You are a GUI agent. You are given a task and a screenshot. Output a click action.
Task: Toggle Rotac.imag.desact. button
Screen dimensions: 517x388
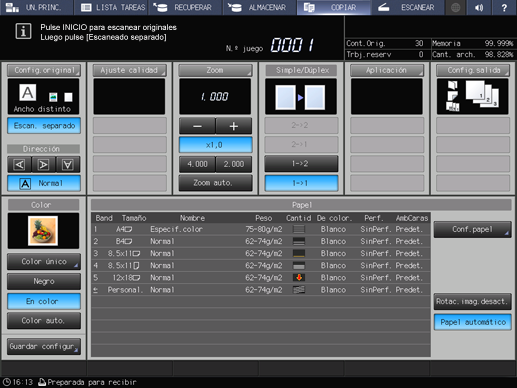[x=472, y=301]
